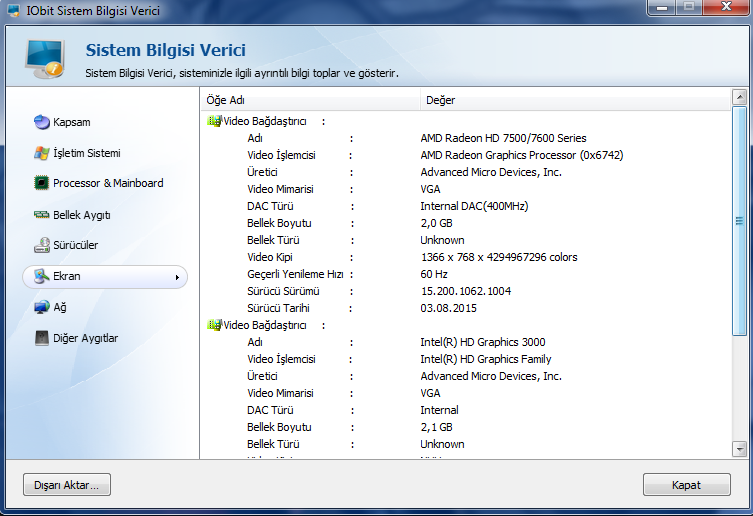This screenshot has width=753, height=516.
Task: Select driver version 15.200.1062.1004
Action: [466, 291]
